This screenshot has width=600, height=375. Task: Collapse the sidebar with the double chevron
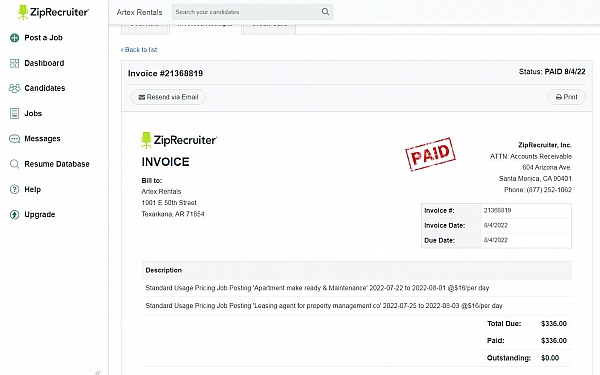(98, 372)
